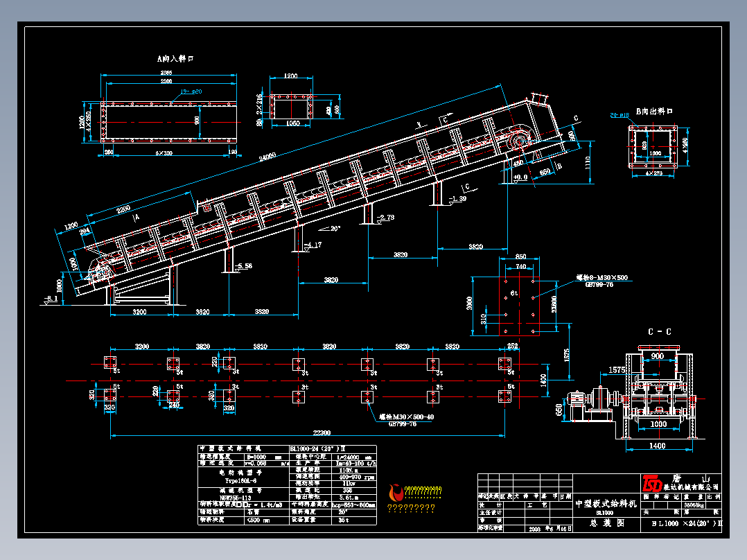
Task: Select the 252 dimension text
Action: (512, 347)
